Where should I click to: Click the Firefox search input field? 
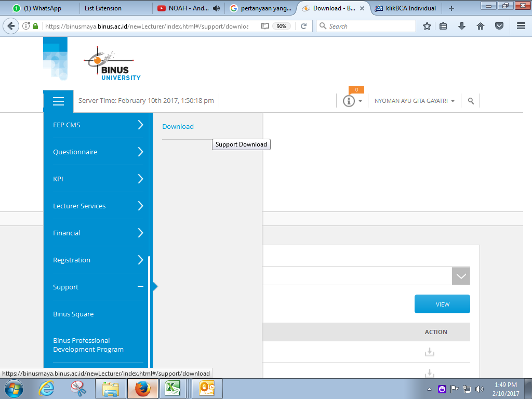(370, 26)
